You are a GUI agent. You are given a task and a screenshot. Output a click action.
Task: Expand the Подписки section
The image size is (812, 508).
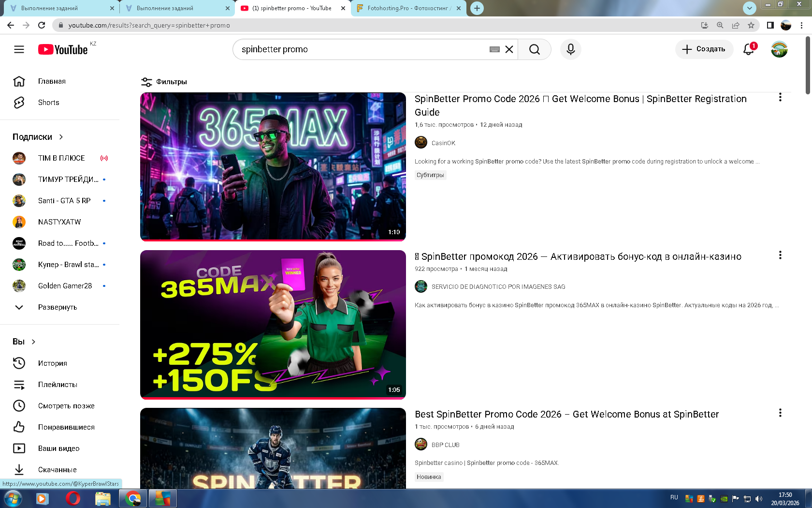(38, 137)
